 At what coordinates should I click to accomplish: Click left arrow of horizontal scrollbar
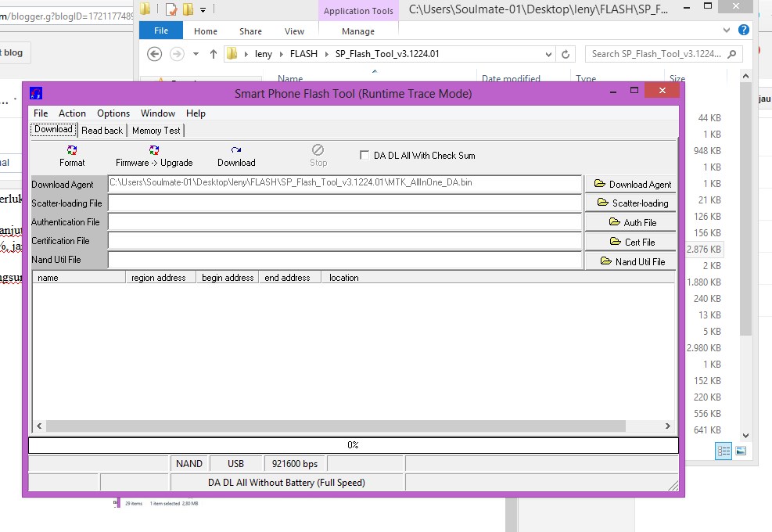39,426
